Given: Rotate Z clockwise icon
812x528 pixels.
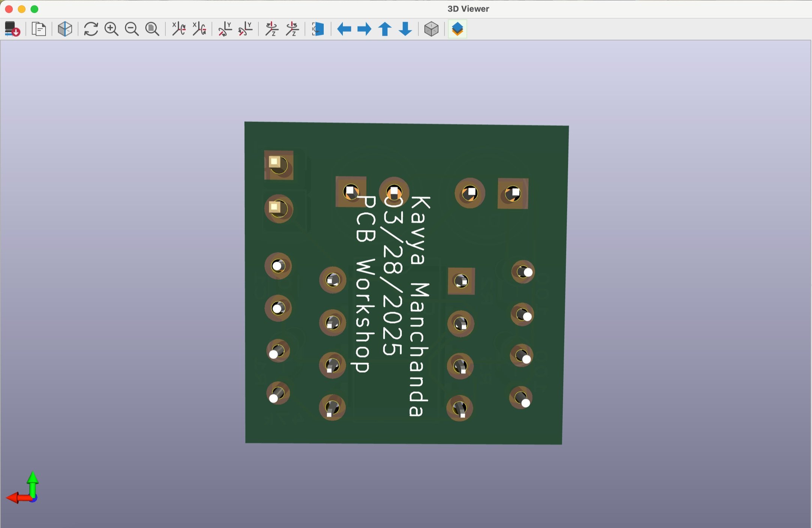Looking at the screenshot, I should [x=272, y=29].
